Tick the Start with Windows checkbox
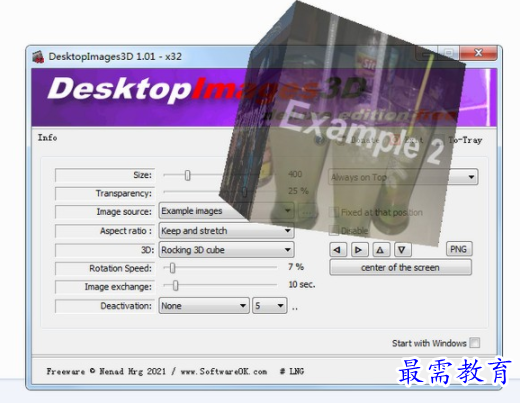The width and height of the screenshot is (520, 403). (x=474, y=343)
